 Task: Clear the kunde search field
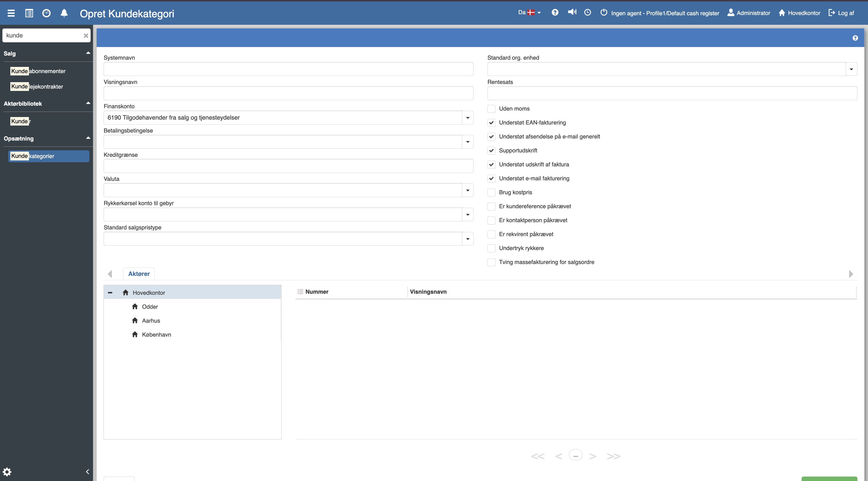[86, 35]
